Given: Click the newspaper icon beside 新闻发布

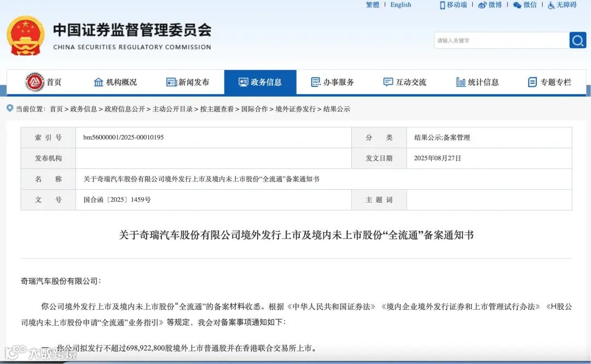Looking at the screenshot, I should [x=171, y=82].
